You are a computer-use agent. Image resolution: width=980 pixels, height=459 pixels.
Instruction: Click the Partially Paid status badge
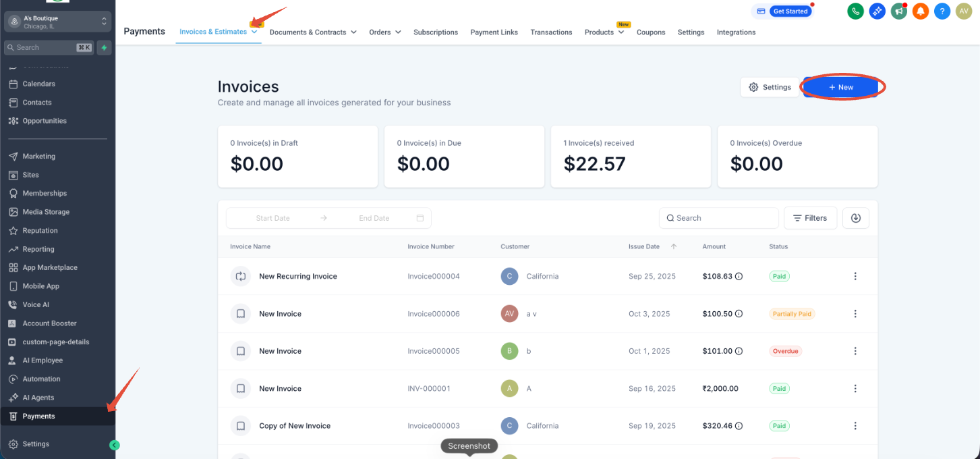[x=792, y=314]
